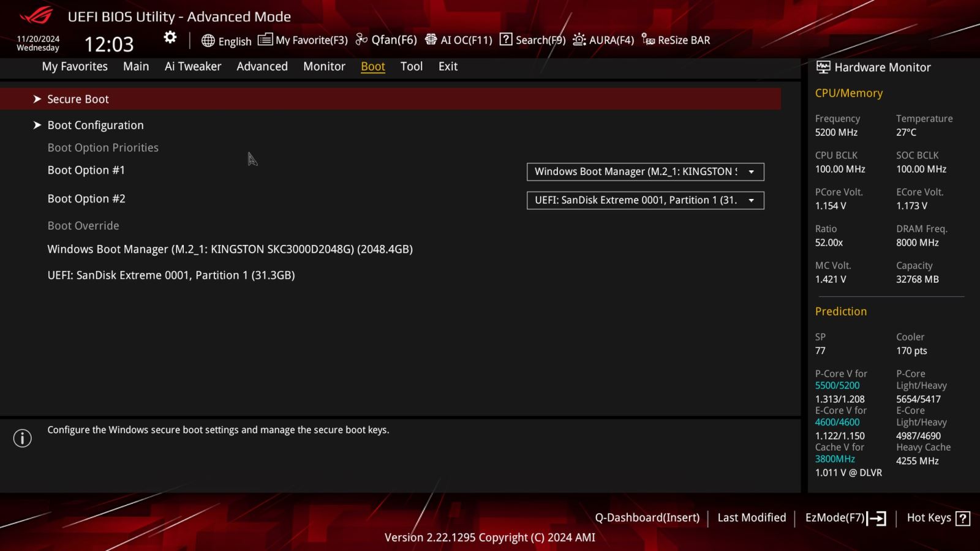Click the Qfan fan icon
Image resolution: width=980 pixels, height=551 pixels.
click(x=361, y=40)
